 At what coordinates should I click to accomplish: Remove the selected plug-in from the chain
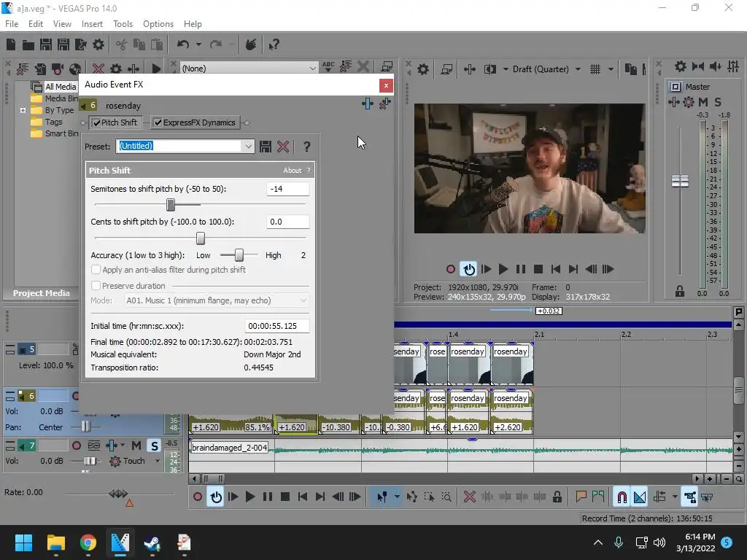tap(384, 104)
